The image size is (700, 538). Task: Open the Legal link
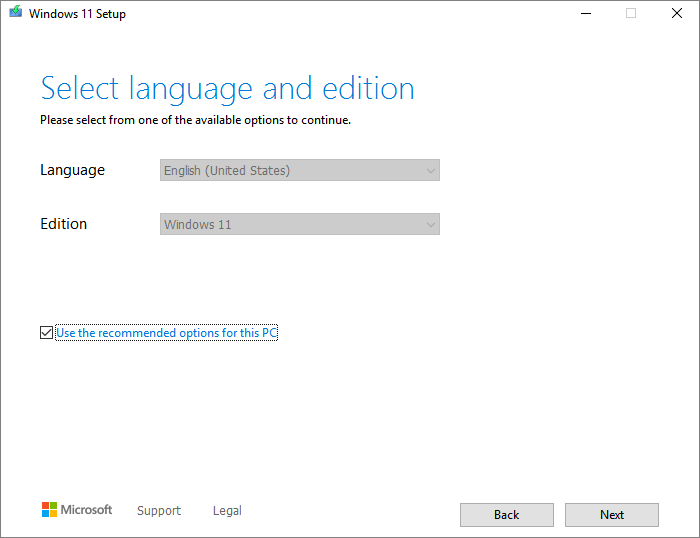pyautogui.click(x=227, y=510)
